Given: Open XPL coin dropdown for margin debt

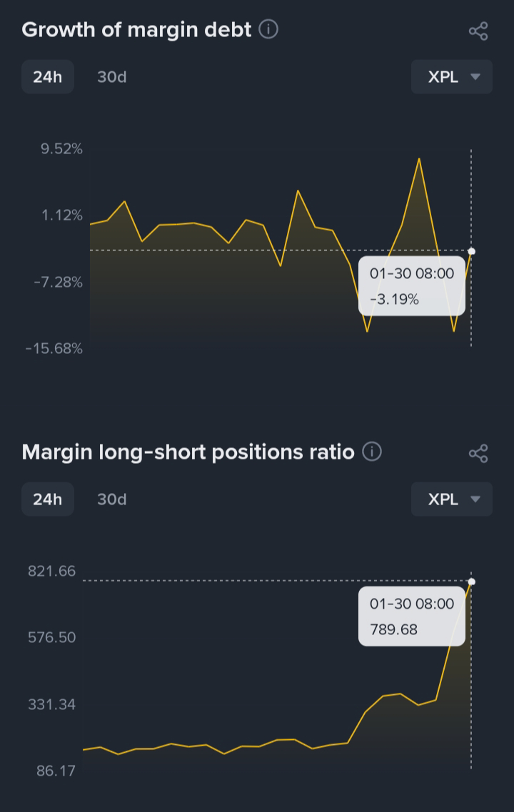Looking at the screenshot, I should pos(452,76).
